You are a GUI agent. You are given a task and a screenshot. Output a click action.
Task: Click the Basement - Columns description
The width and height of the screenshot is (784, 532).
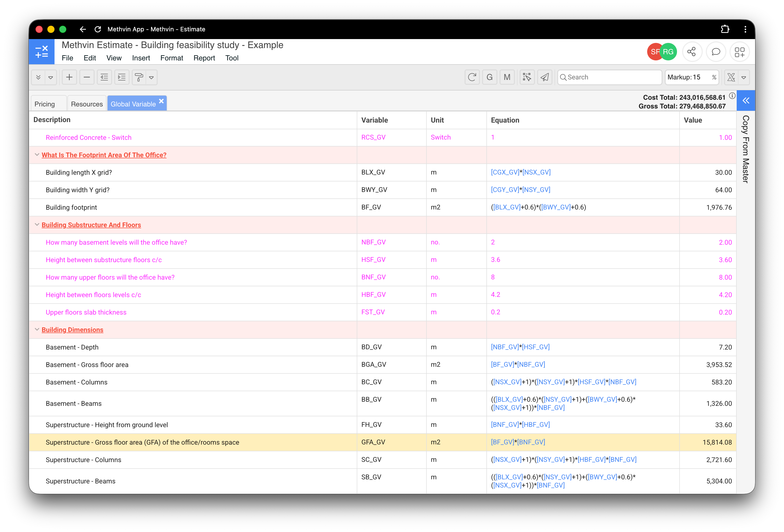pos(77,382)
